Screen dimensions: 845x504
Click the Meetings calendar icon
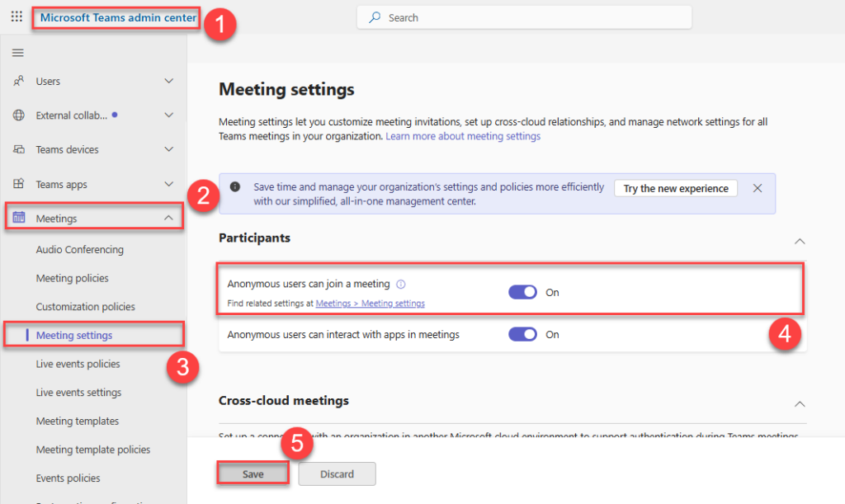click(x=19, y=218)
